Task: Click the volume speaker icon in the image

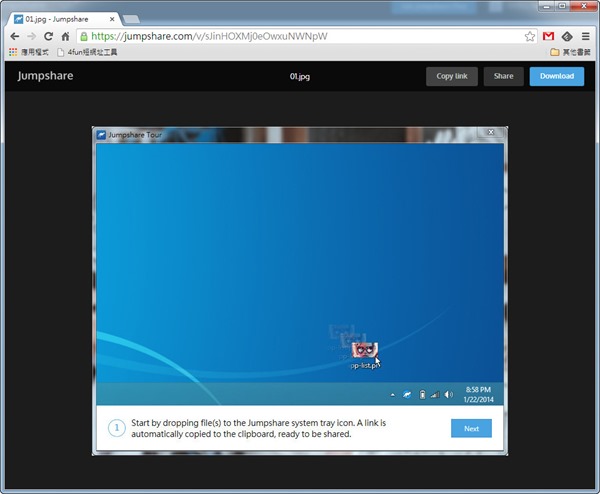Action: click(448, 395)
